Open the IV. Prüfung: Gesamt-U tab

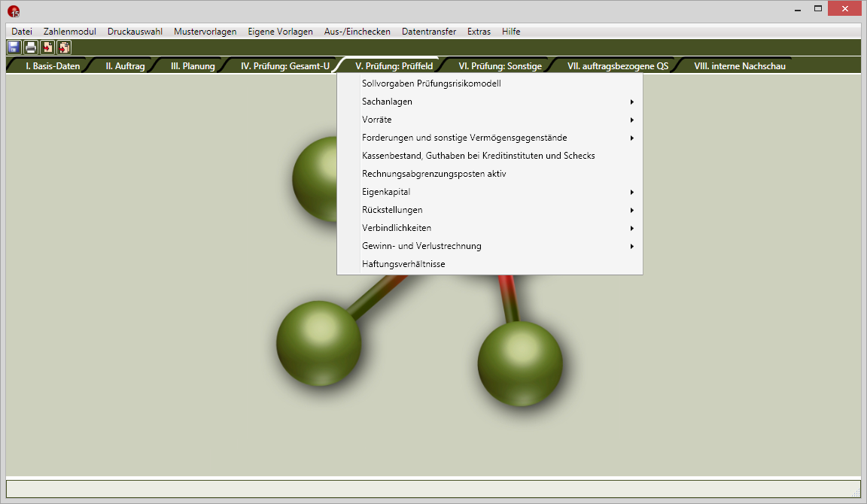point(284,66)
